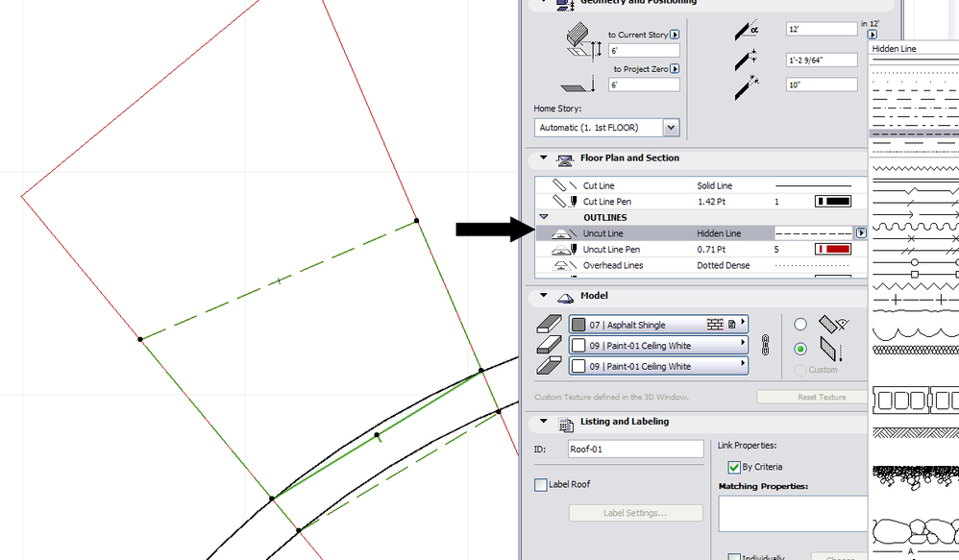Click the Roof-01 ID field
Viewport: 959px width, 560px height.
(635, 449)
